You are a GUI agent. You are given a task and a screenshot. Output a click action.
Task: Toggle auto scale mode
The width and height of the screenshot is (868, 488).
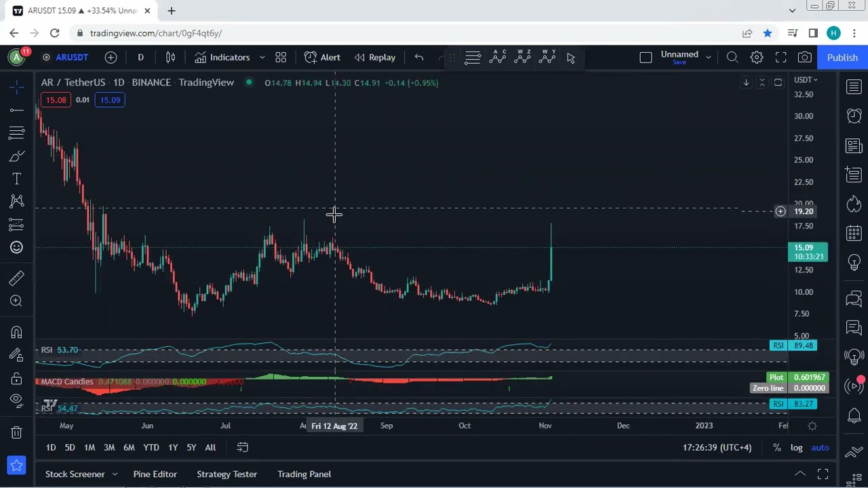820,447
